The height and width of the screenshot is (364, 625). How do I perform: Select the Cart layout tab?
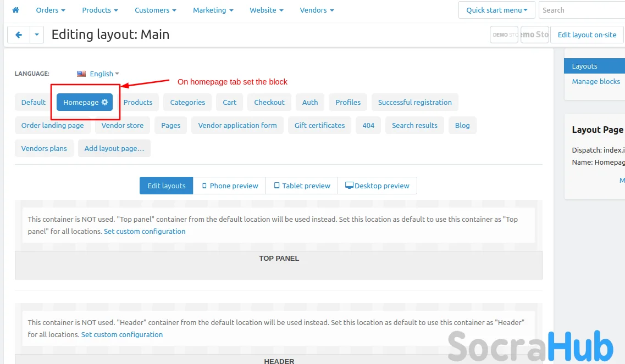tap(230, 102)
